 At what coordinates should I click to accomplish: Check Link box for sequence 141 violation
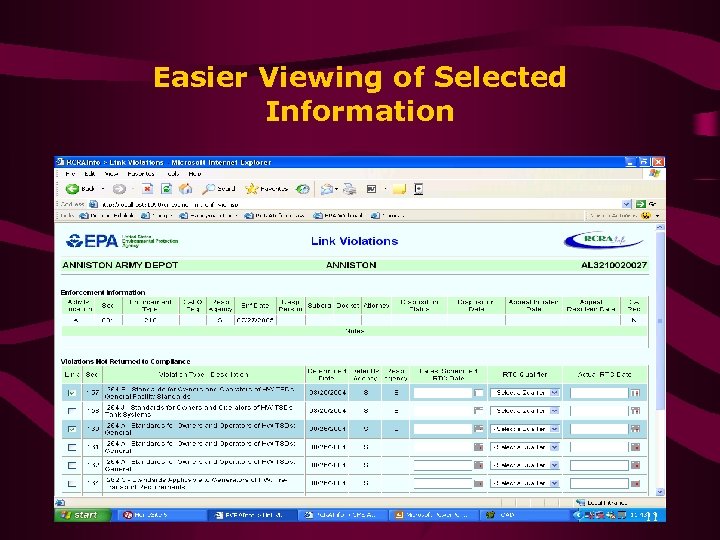(72, 447)
